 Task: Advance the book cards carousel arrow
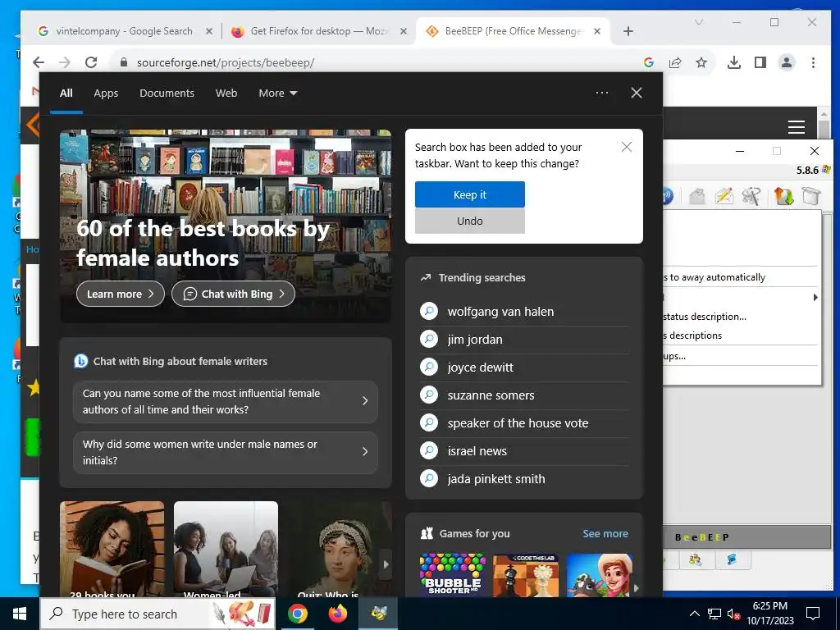coord(386,564)
